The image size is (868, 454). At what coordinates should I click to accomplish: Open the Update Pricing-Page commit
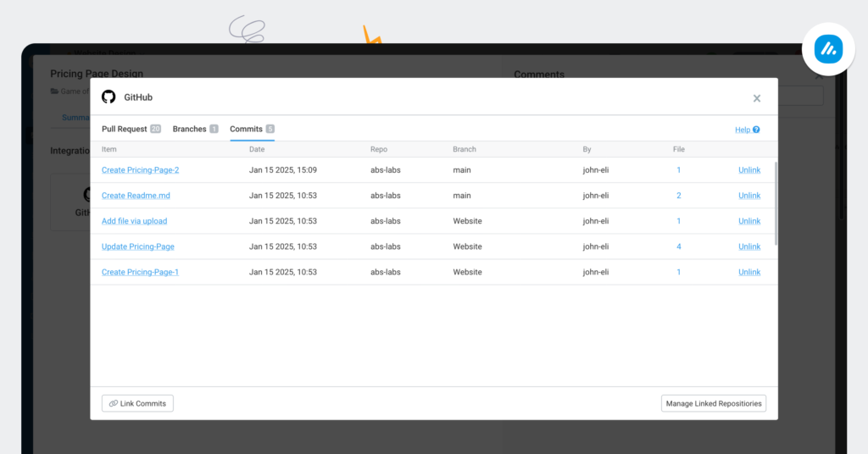coord(137,246)
